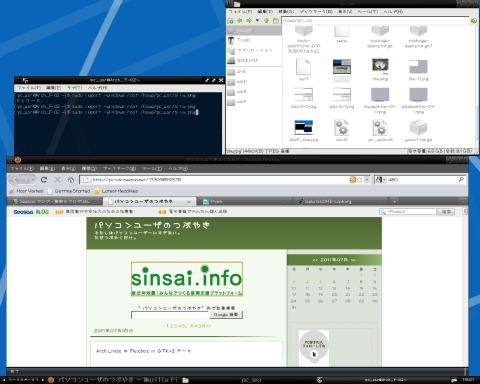This screenshot has width=480, height=384.
Task: Go to next month in calendar
Action: (x=353, y=260)
